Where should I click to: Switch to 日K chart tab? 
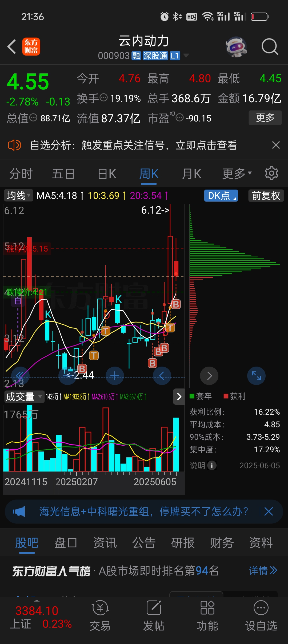(107, 174)
